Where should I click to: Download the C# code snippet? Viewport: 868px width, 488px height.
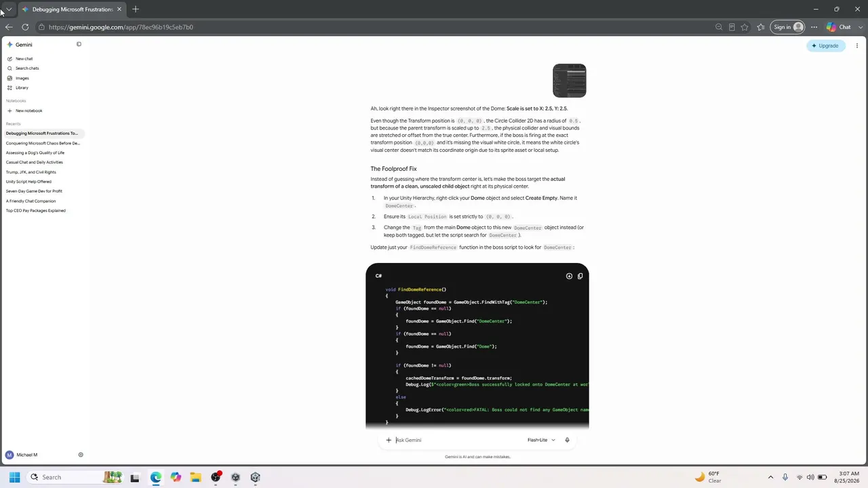pyautogui.click(x=569, y=276)
